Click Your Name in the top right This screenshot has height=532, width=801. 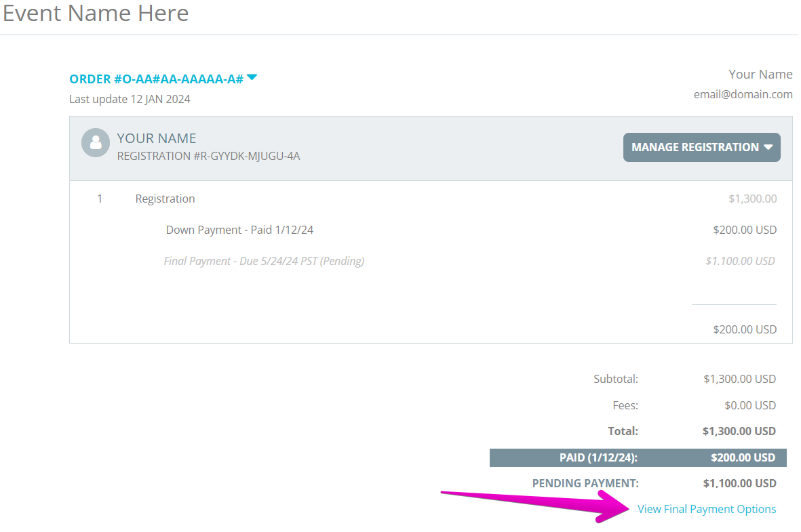point(760,75)
